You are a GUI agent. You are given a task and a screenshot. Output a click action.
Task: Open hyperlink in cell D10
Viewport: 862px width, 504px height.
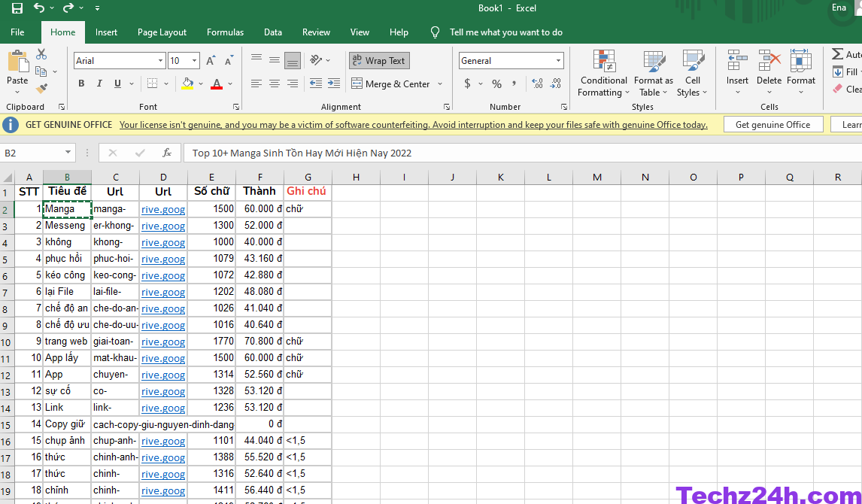[163, 342]
